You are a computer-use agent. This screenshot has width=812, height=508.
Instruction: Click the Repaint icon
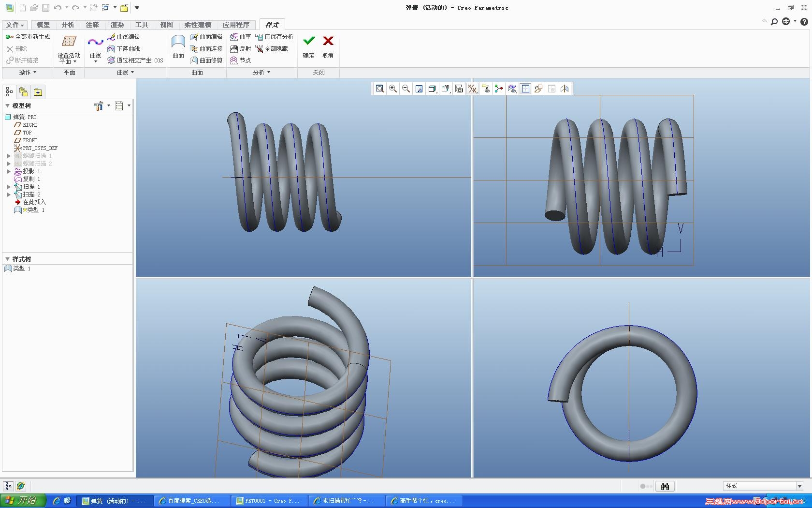coord(419,89)
